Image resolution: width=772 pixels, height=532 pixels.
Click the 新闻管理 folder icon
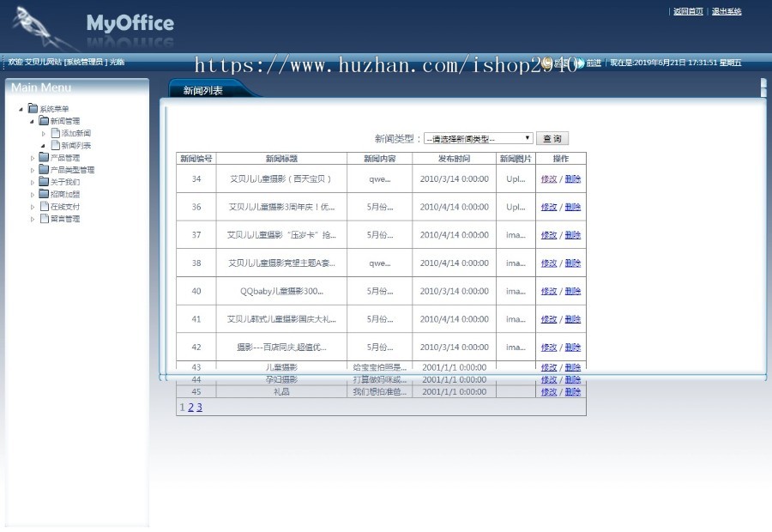(x=44, y=120)
